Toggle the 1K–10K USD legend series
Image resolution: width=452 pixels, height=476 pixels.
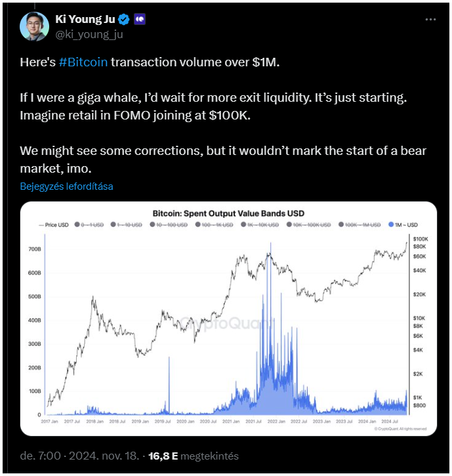pyautogui.click(x=260, y=225)
